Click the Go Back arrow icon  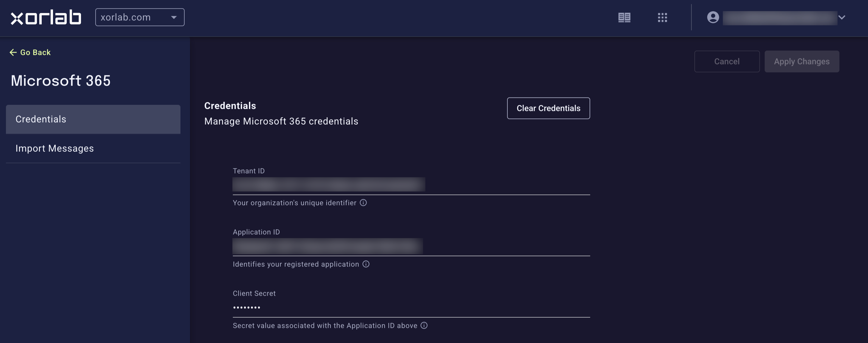(13, 52)
